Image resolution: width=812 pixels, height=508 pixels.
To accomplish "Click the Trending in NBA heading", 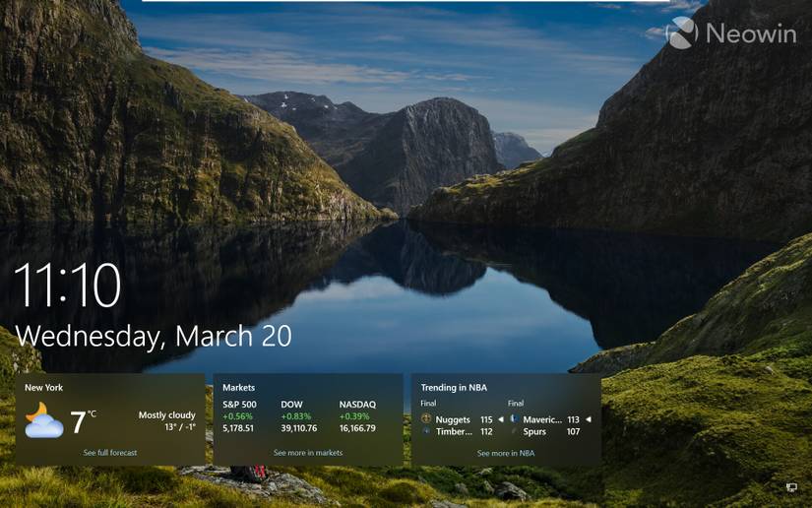I will [454, 387].
